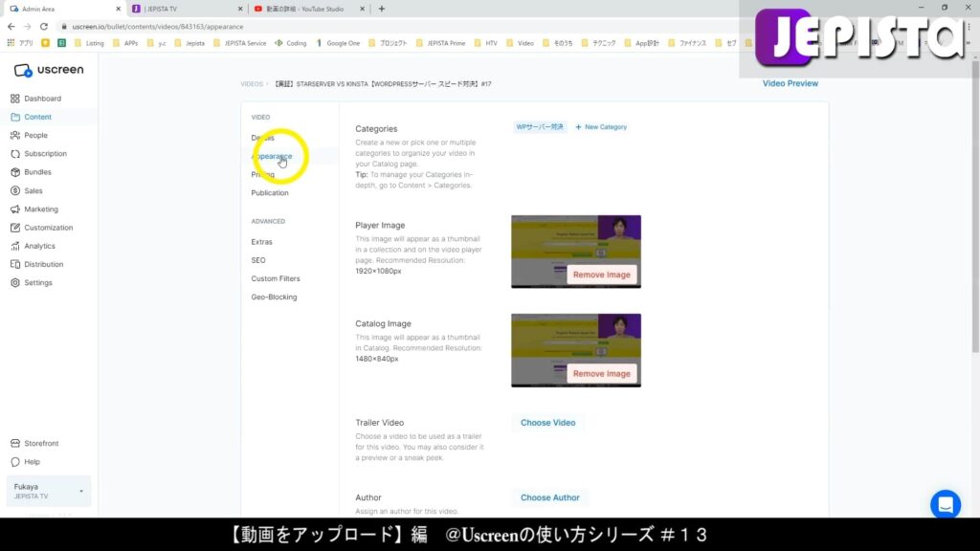Open the Settings gear icon

(x=15, y=283)
